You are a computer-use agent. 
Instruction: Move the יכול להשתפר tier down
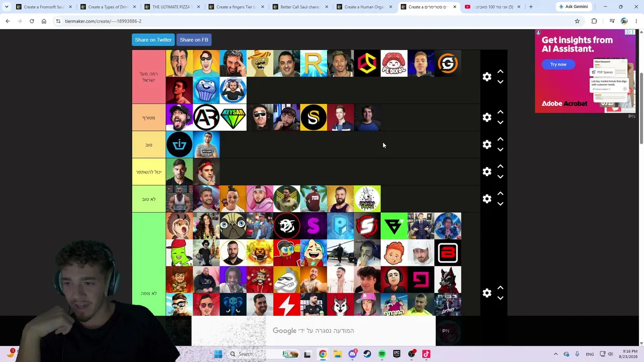pos(500,176)
